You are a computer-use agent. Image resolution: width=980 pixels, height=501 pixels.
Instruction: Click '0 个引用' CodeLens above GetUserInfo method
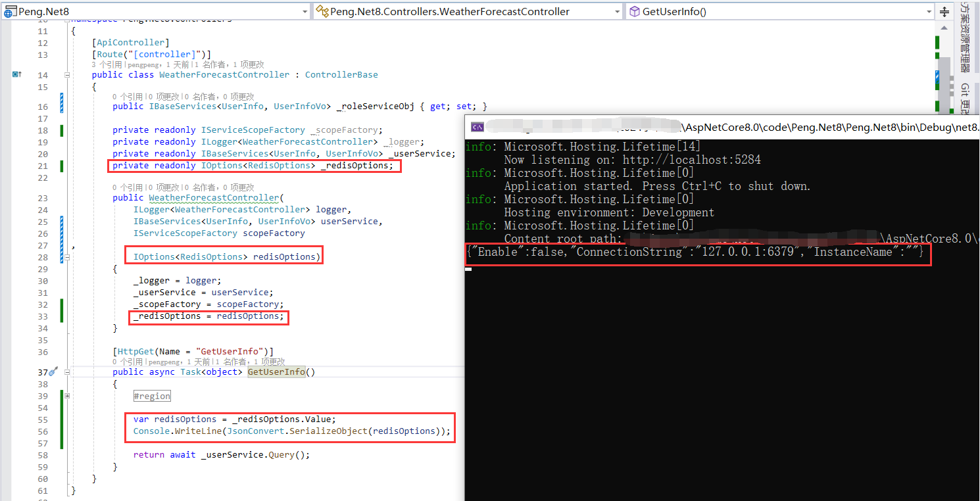(x=128, y=362)
